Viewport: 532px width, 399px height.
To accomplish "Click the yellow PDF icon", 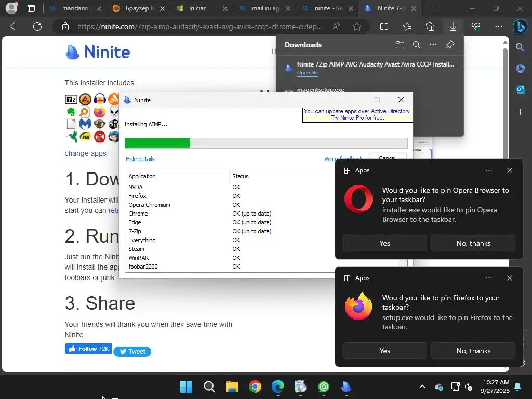I will click(85, 137).
